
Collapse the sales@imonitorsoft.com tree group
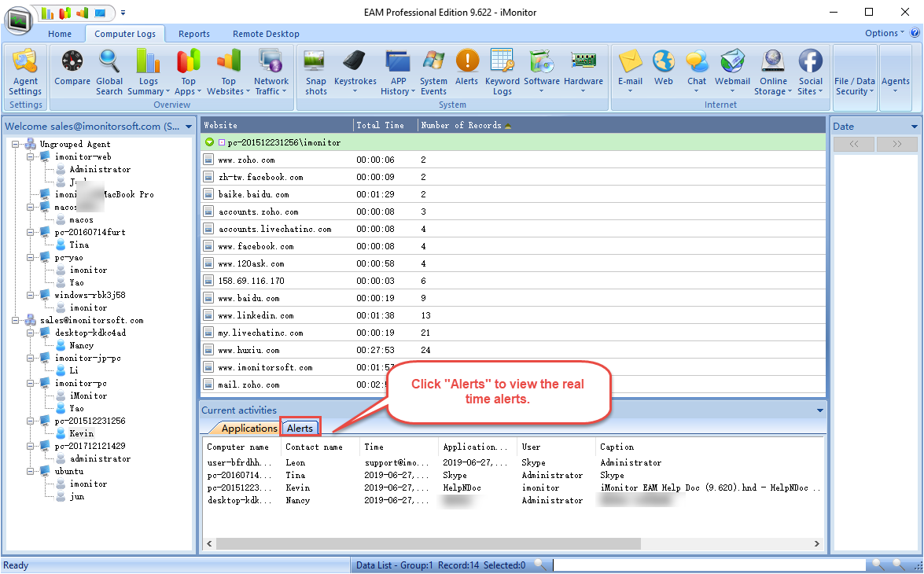pos(15,320)
